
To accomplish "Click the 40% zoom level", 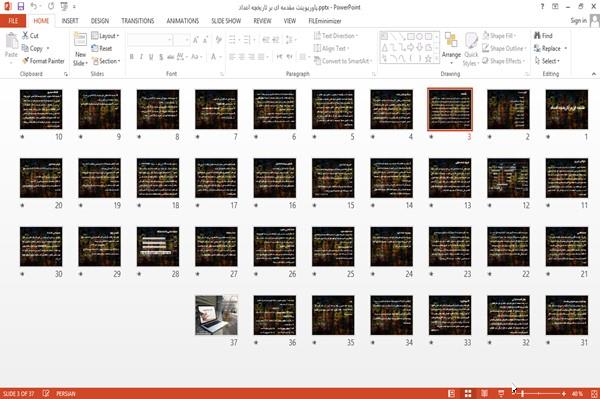I will [577, 393].
